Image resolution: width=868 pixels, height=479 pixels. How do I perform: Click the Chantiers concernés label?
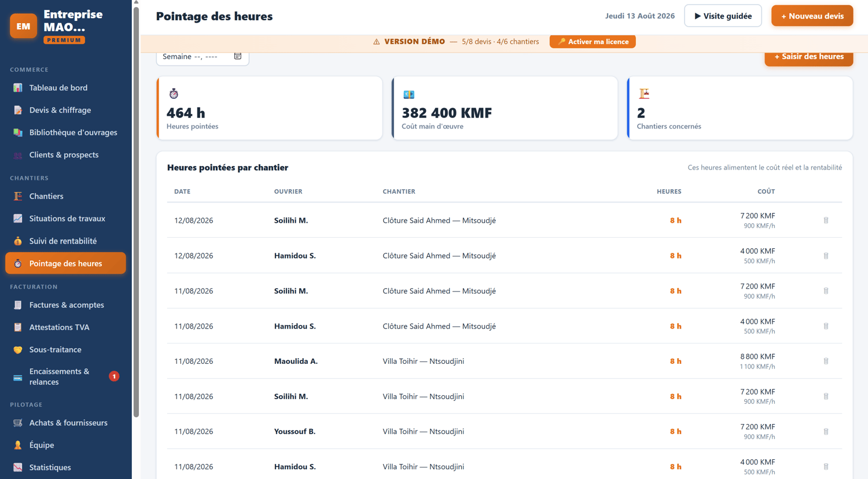pyautogui.click(x=669, y=127)
